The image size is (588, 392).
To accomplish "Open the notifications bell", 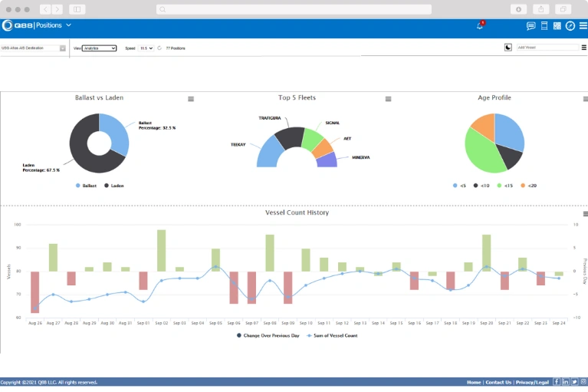I will [480, 26].
